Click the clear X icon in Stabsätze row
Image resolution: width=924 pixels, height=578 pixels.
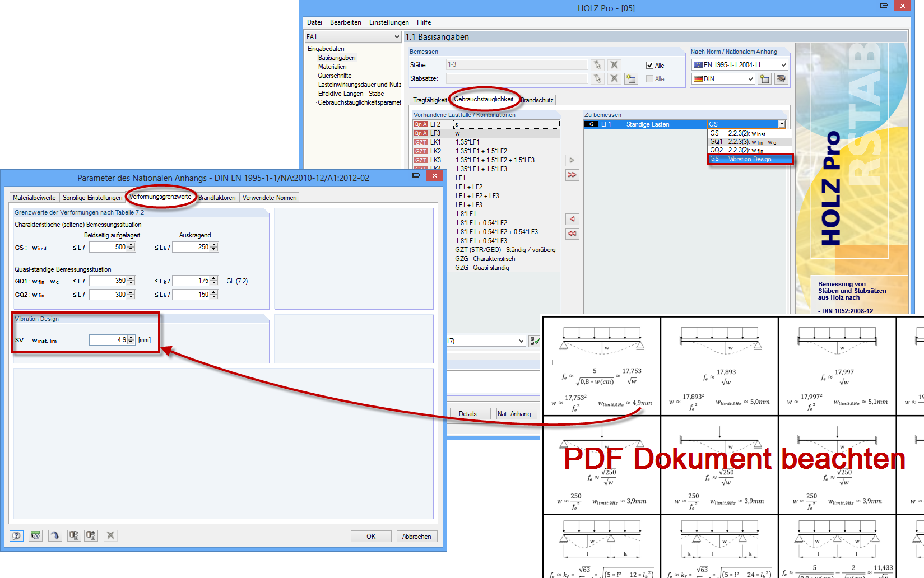[x=615, y=78]
